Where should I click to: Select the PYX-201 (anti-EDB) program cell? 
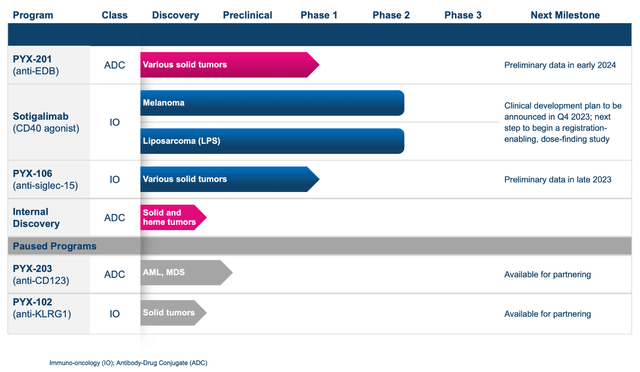point(49,65)
